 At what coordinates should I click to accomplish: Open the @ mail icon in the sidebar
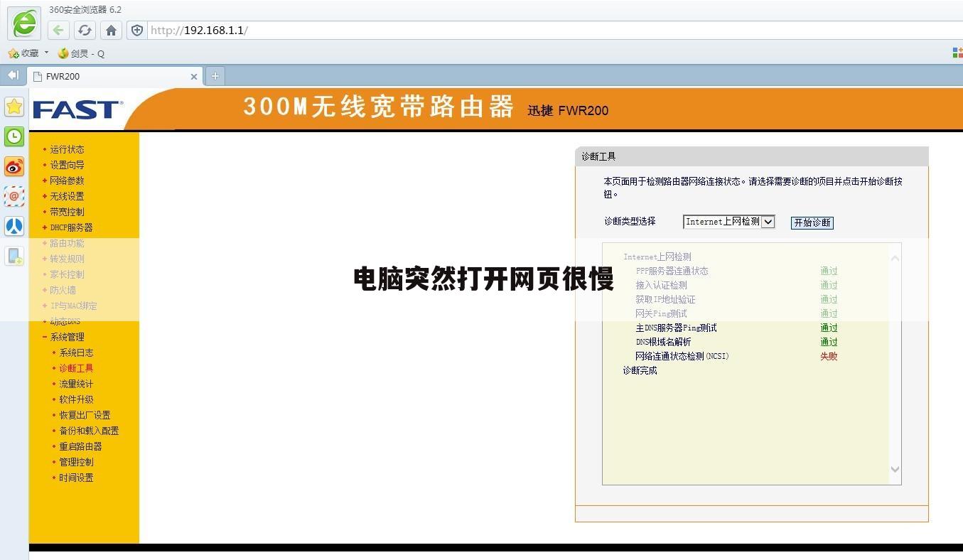pos(14,196)
